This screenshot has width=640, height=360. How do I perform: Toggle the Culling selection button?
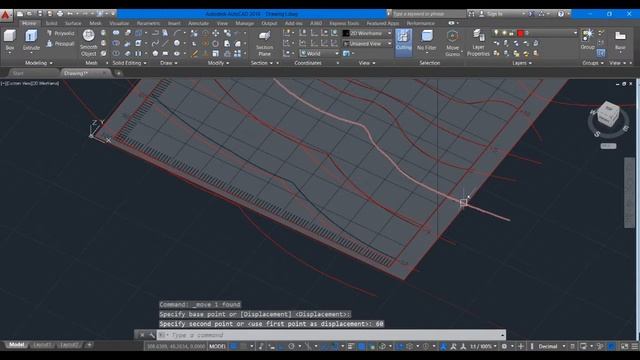403,42
